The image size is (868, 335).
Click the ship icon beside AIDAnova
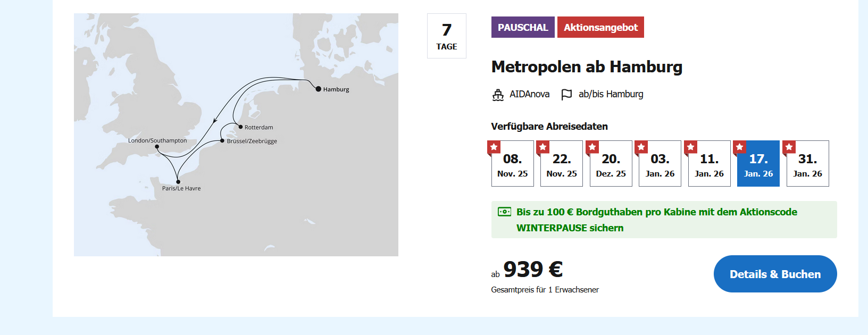coord(498,95)
